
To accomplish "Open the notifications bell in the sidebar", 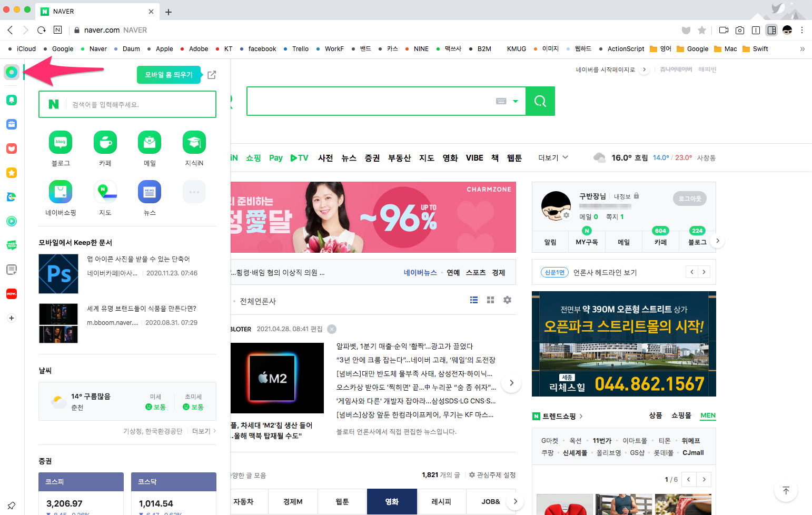I will click(12, 100).
